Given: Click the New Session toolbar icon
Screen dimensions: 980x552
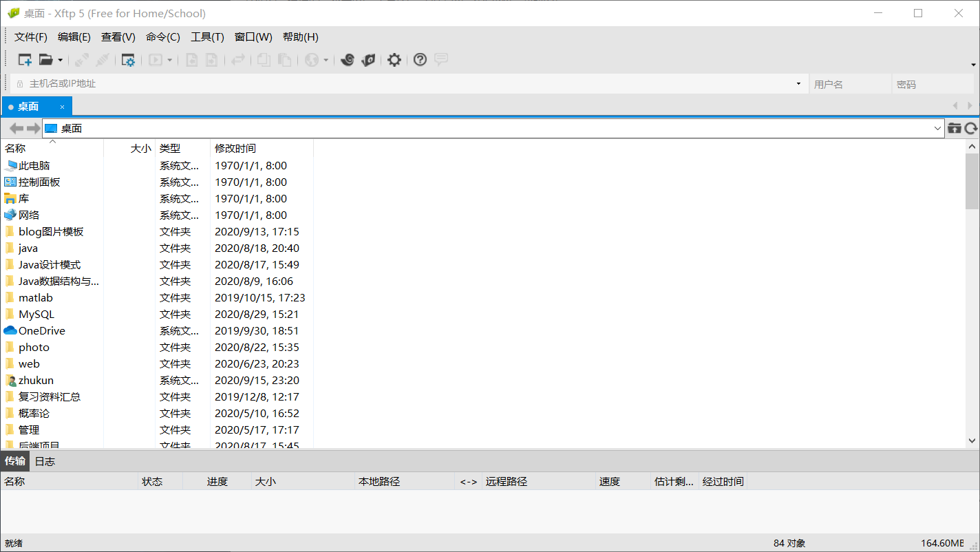Looking at the screenshot, I should (25, 60).
